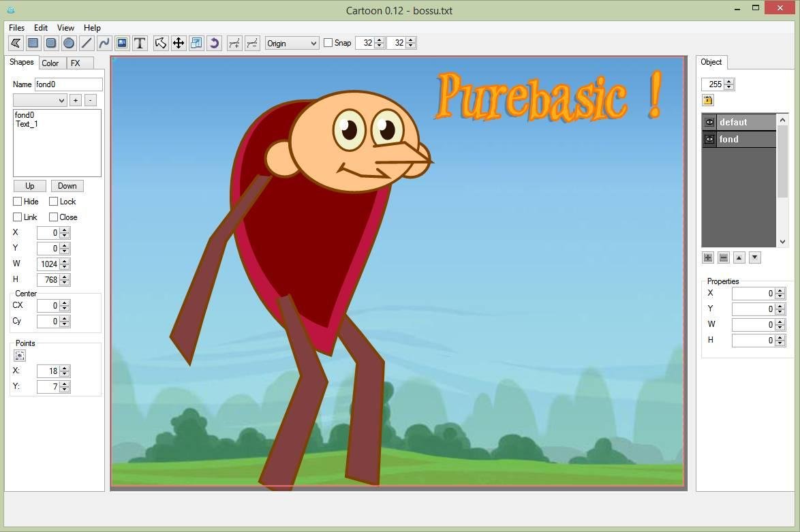Screen dimensions: 800x532
Task: Open the shape selector dropdown above the list
Action: point(39,99)
